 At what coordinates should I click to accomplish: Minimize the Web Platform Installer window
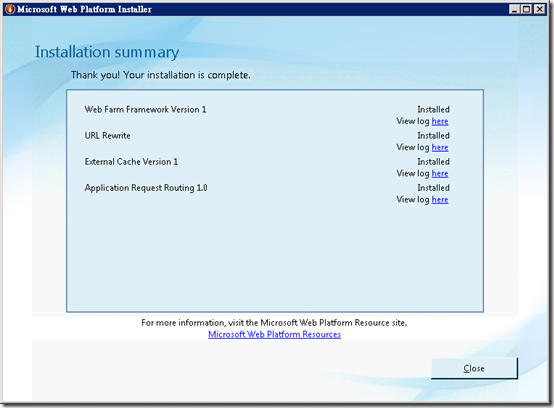(514, 9)
